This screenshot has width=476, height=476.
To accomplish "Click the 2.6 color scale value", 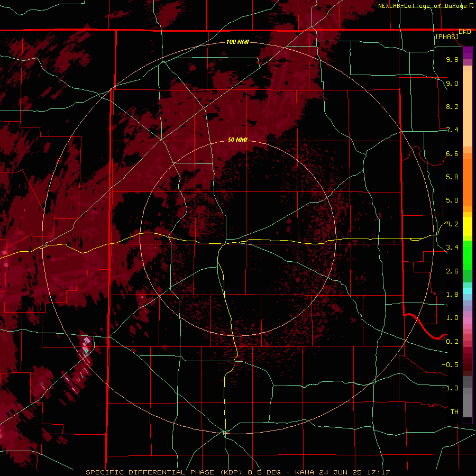I will coord(452,271).
